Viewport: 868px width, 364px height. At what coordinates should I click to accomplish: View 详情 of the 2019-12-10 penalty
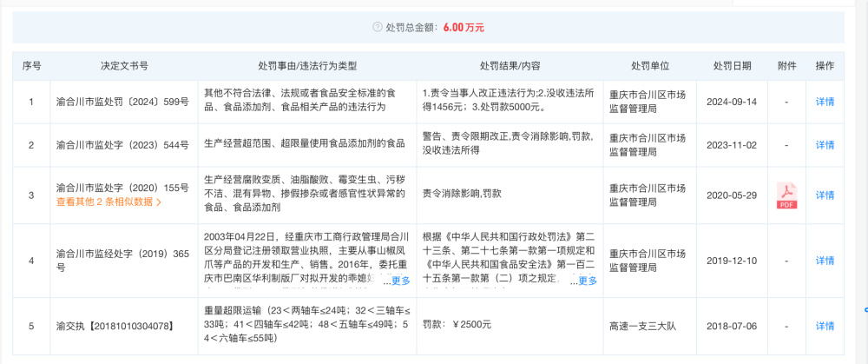tap(825, 260)
